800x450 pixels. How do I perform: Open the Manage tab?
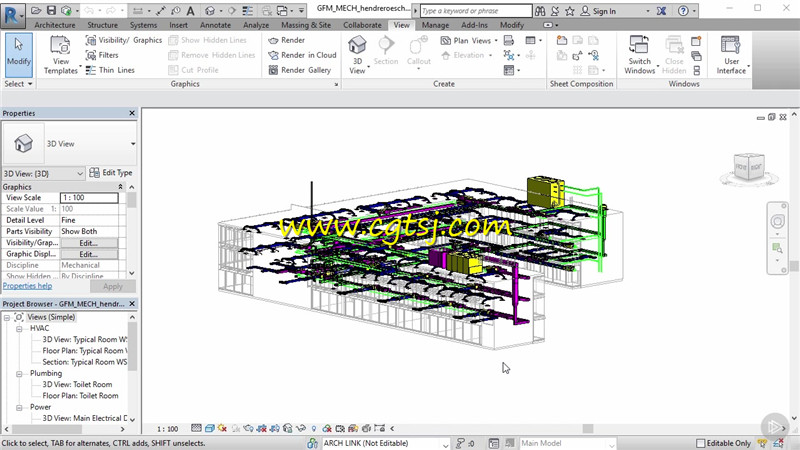pyautogui.click(x=435, y=25)
